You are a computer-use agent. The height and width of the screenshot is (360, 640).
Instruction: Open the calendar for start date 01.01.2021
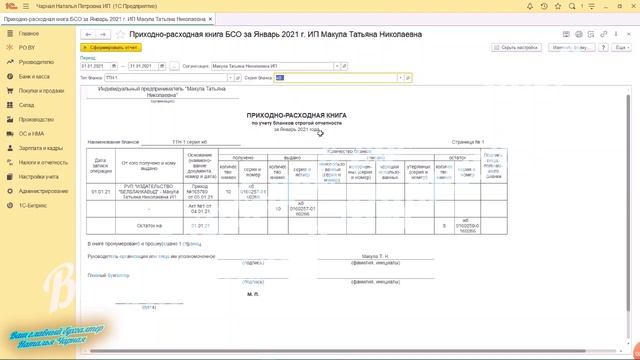point(114,66)
